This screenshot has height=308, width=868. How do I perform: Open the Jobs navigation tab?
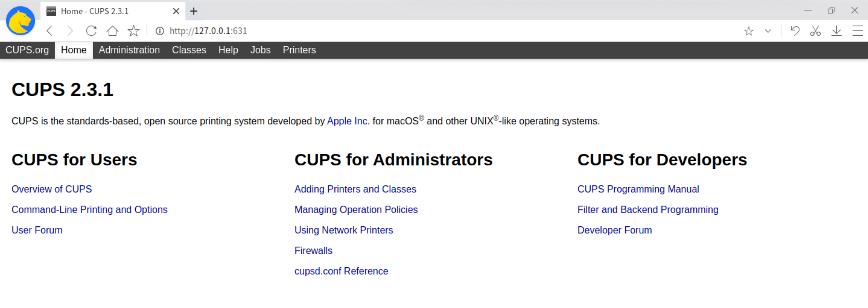pos(260,50)
